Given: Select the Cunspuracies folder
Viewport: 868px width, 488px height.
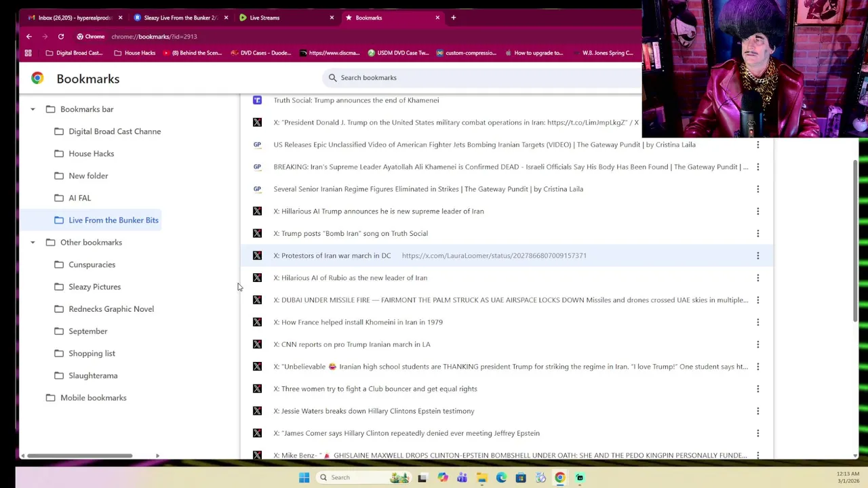Looking at the screenshot, I should pos(85,265).
